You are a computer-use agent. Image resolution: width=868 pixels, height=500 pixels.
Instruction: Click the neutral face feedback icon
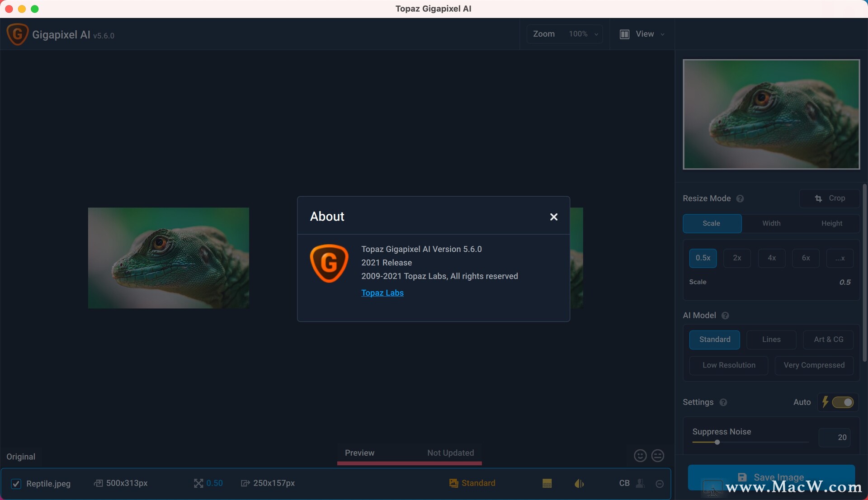(658, 456)
